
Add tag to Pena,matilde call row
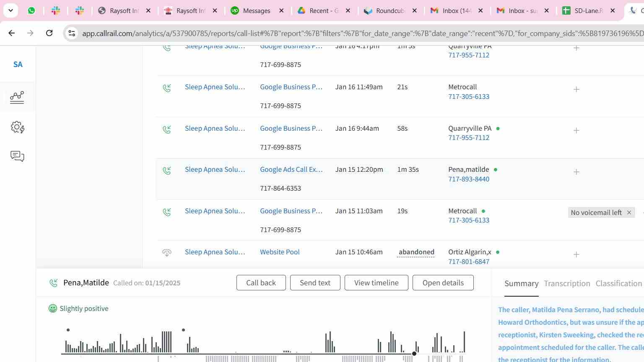pyautogui.click(x=576, y=172)
